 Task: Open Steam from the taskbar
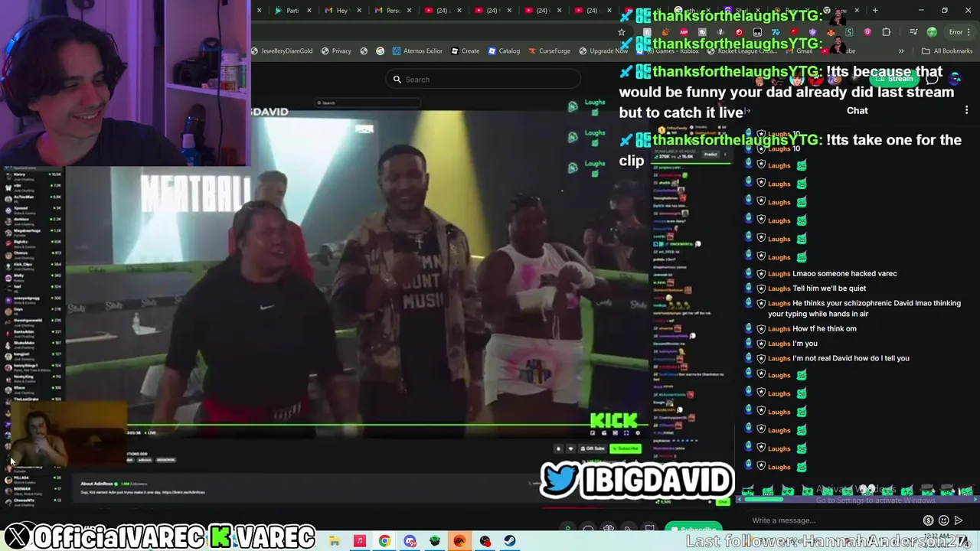click(510, 541)
